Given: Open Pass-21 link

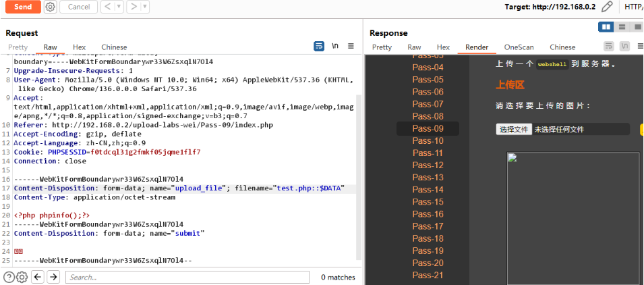Looking at the screenshot, I should coord(428,275).
